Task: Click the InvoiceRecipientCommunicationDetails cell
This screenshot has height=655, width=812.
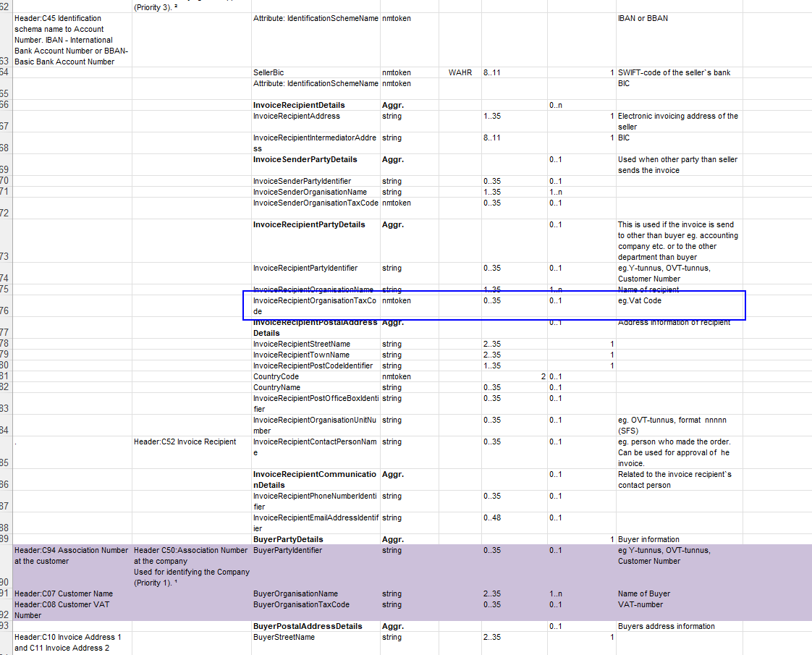Action: (x=316, y=479)
